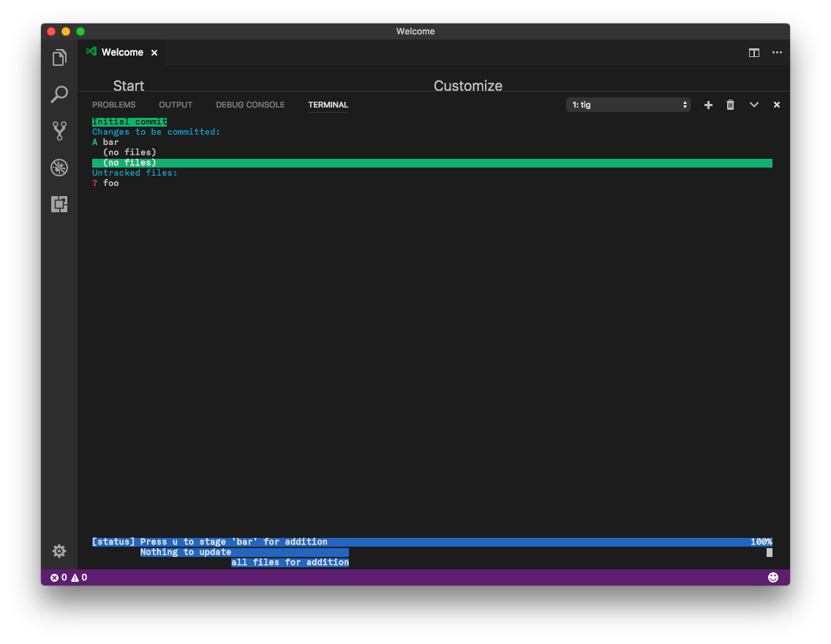Image resolution: width=831 pixels, height=644 pixels.
Task: Switch to the Problems tab
Action: [114, 105]
